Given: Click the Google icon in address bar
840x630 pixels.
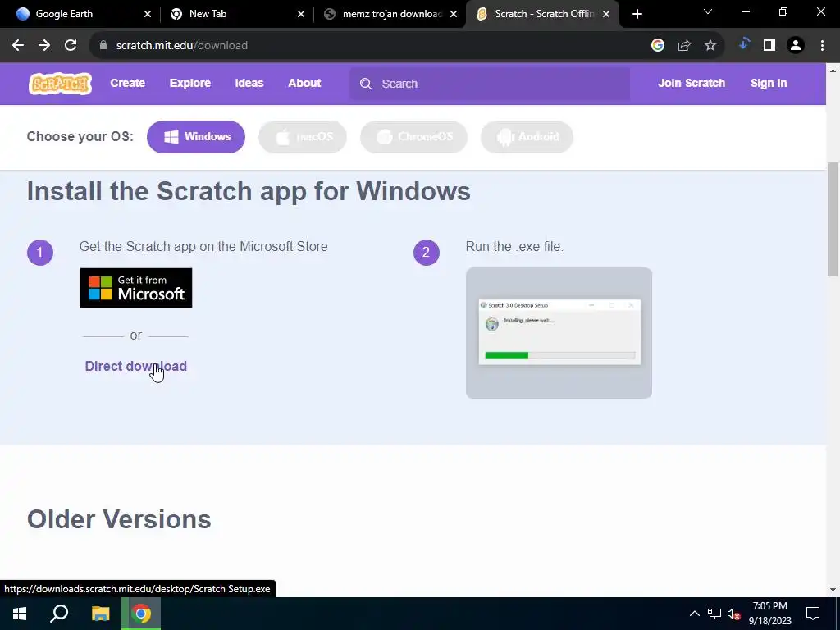Looking at the screenshot, I should (x=658, y=46).
